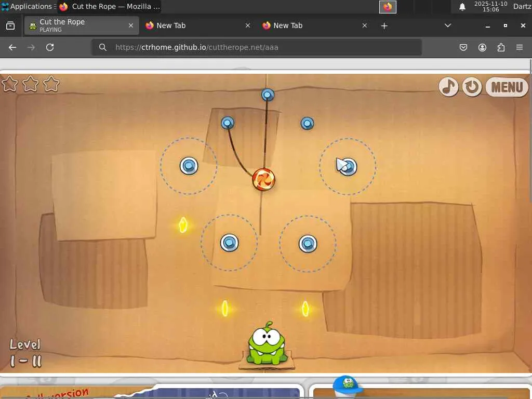Viewport: 532px width, 399px height.
Task: Click the lower left dashed-circle anchor pin
Action: point(229,243)
